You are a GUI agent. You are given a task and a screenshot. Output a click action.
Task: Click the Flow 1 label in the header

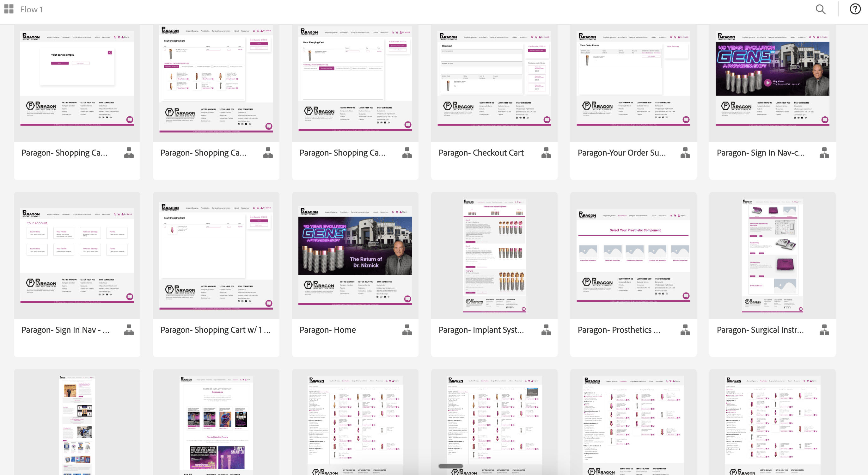coord(31,9)
